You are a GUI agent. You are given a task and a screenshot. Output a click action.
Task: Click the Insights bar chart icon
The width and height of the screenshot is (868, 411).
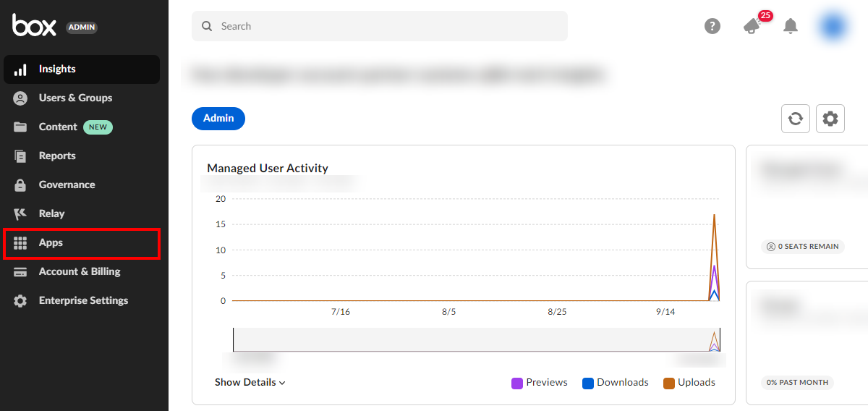(20, 69)
